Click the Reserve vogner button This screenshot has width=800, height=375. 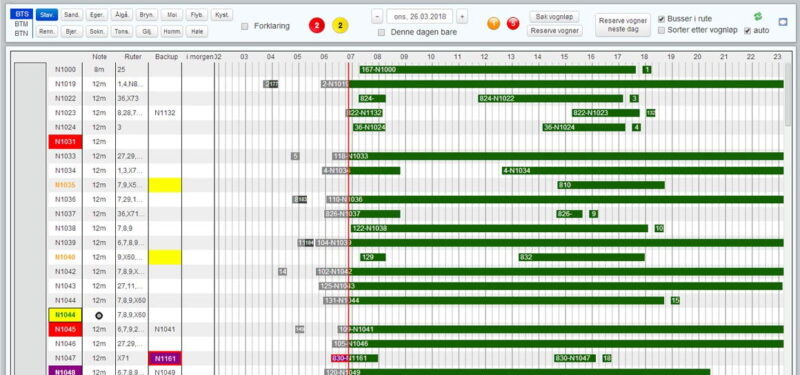(x=555, y=31)
